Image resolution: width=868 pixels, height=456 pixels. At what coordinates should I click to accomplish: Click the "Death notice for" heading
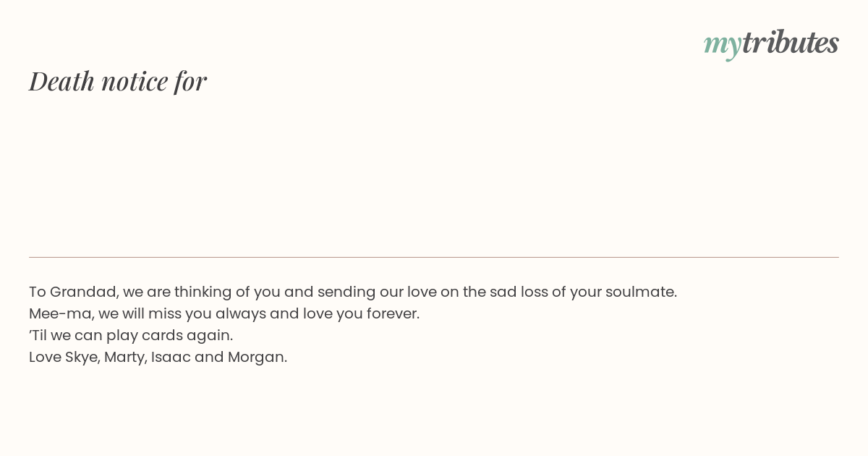click(118, 81)
